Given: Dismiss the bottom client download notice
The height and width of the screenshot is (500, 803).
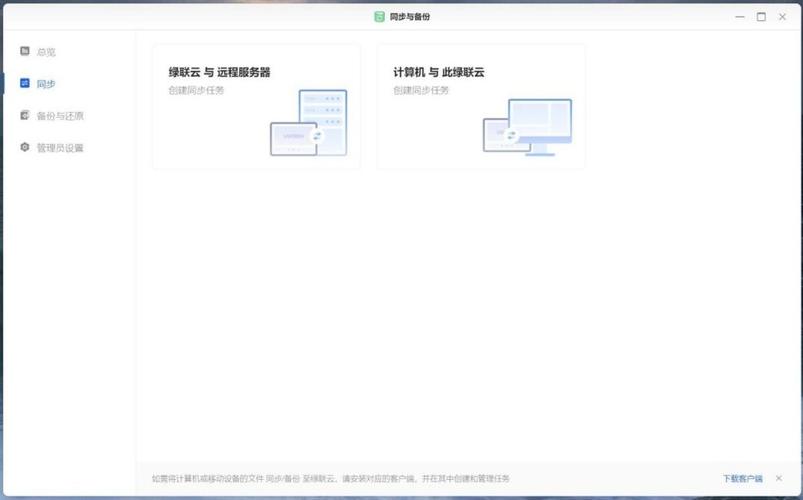Looking at the screenshot, I should click(779, 478).
